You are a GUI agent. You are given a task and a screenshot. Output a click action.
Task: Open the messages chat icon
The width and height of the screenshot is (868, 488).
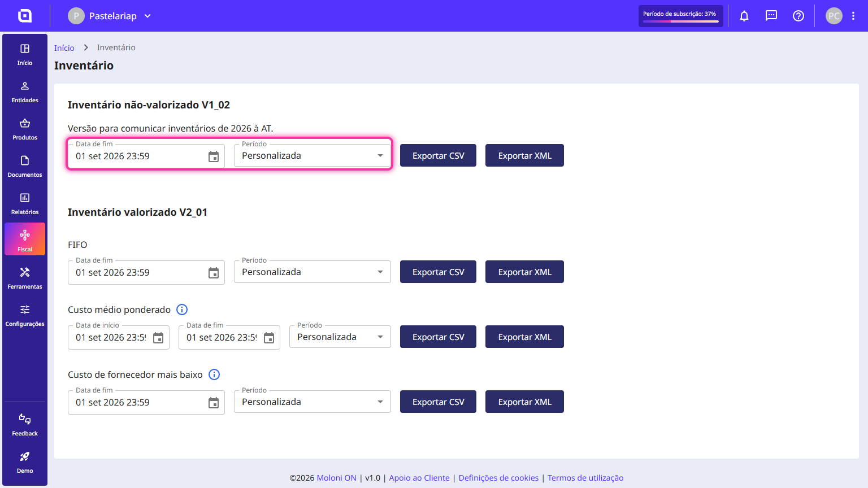(771, 16)
